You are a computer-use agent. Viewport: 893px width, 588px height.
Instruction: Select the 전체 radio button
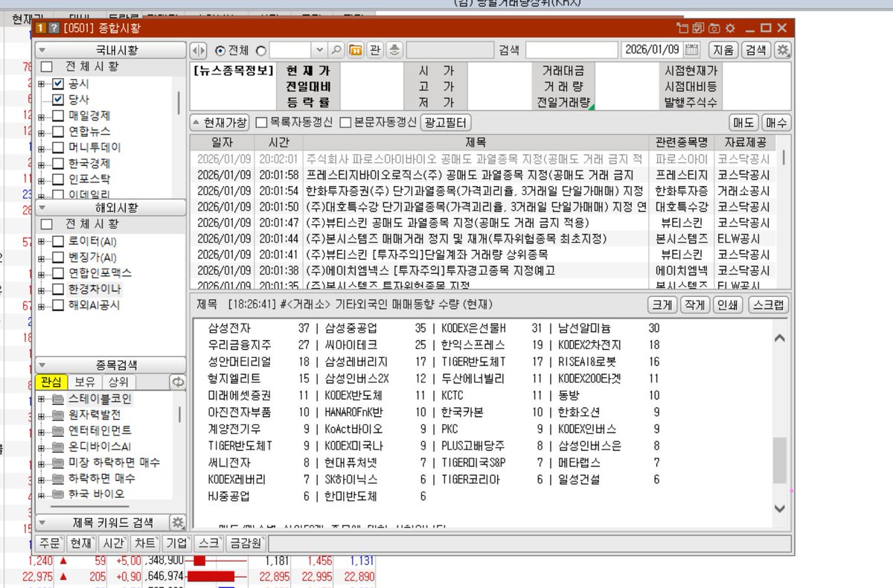[x=220, y=51]
